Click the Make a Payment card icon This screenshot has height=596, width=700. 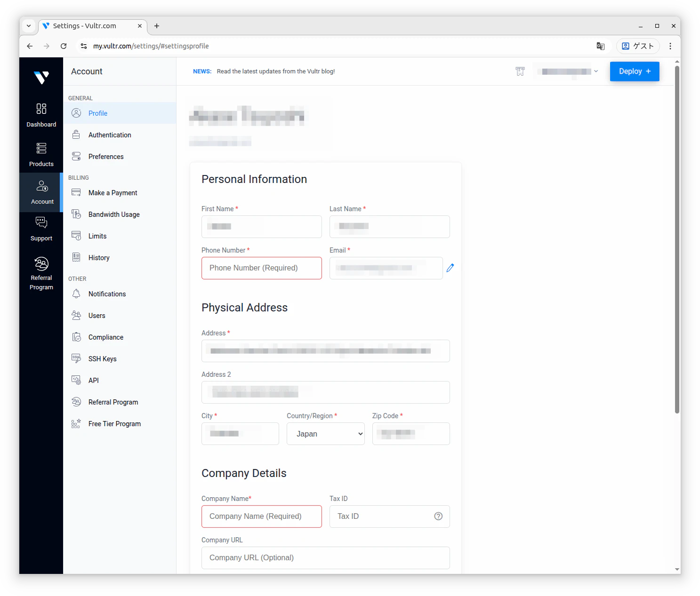76,192
